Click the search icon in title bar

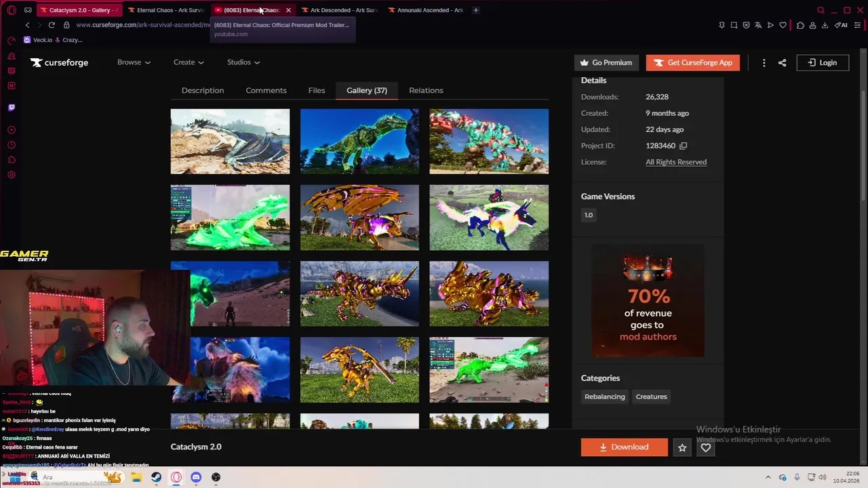coord(821,10)
